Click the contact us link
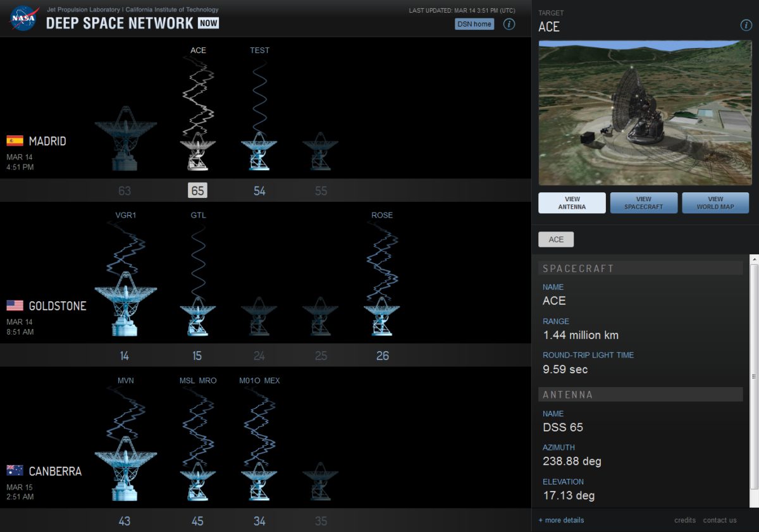The height and width of the screenshot is (532, 759). pos(719,520)
